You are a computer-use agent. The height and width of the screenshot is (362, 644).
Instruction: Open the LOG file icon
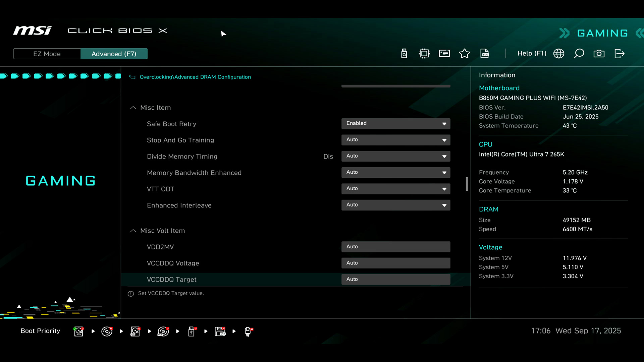tap(484, 54)
